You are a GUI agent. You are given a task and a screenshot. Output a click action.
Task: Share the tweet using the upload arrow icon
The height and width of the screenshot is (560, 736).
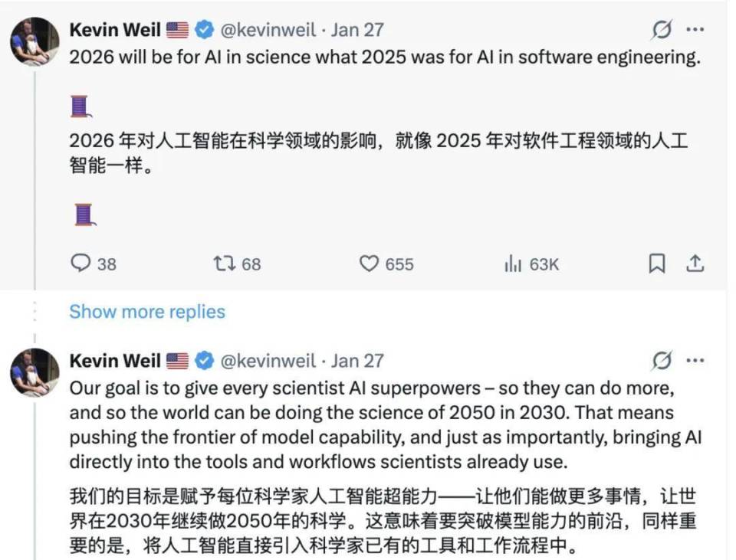pos(696,264)
